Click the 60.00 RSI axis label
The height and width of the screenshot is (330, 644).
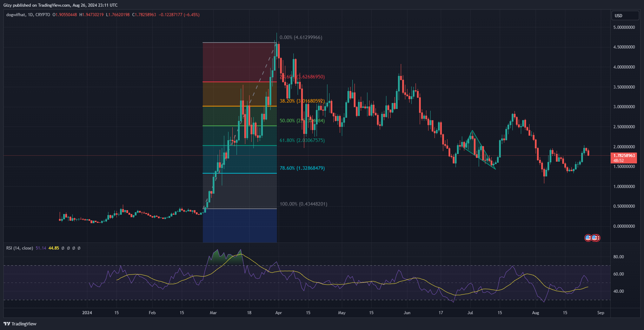[618, 274]
